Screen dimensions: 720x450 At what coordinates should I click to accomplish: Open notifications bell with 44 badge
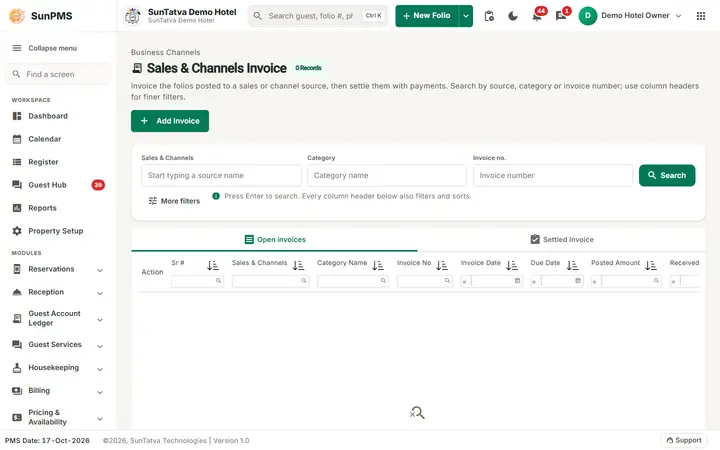coord(537,16)
